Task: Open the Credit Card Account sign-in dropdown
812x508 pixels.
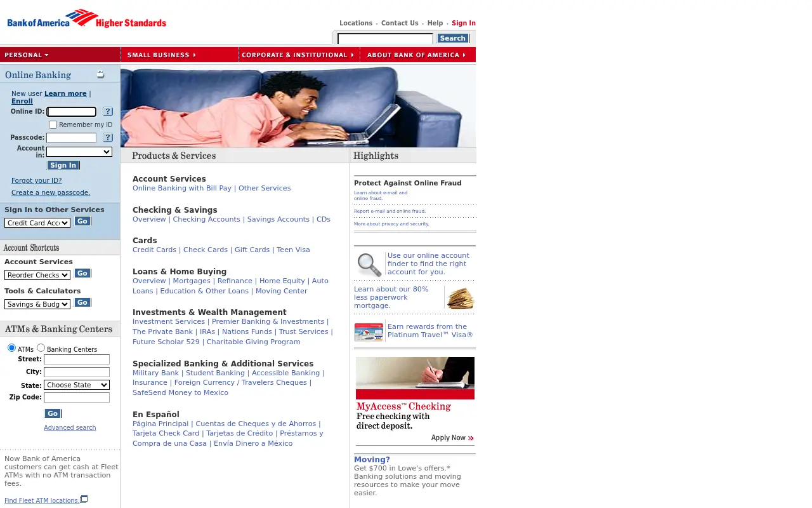Action: pos(37,223)
